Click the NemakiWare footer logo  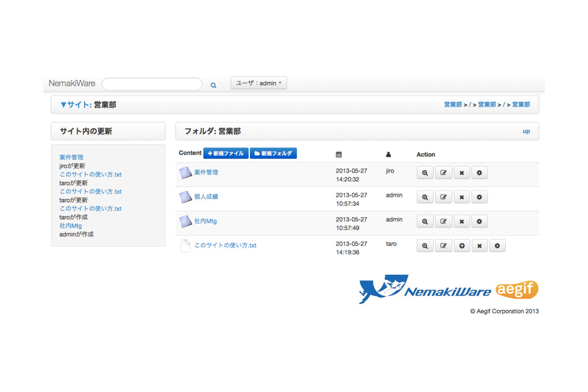click(425, 289)
